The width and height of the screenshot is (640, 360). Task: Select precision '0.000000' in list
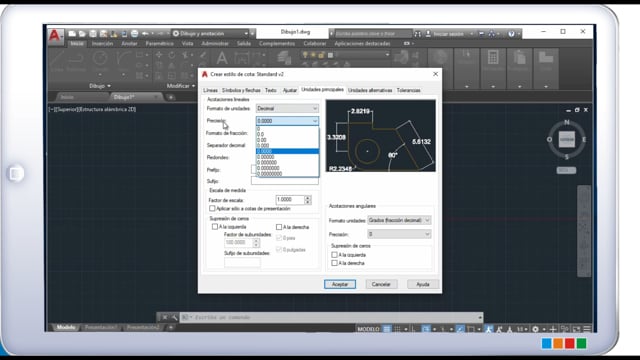(287, 162)
